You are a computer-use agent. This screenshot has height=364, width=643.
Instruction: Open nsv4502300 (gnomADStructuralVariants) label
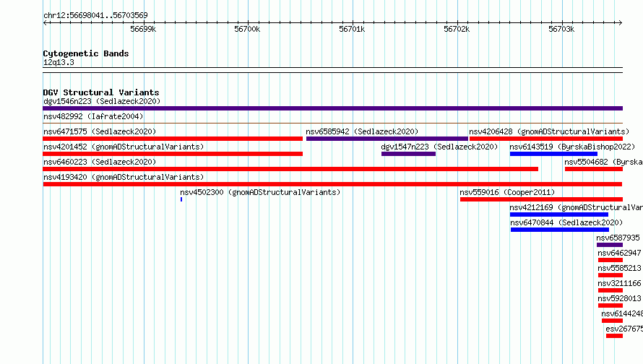click(260, 192)
